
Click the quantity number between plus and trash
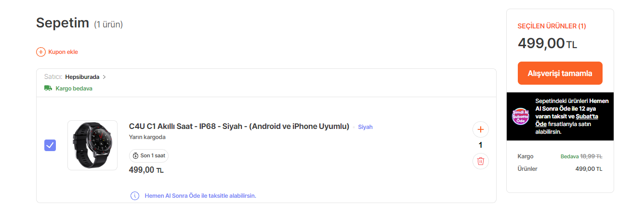pos(480,145)
